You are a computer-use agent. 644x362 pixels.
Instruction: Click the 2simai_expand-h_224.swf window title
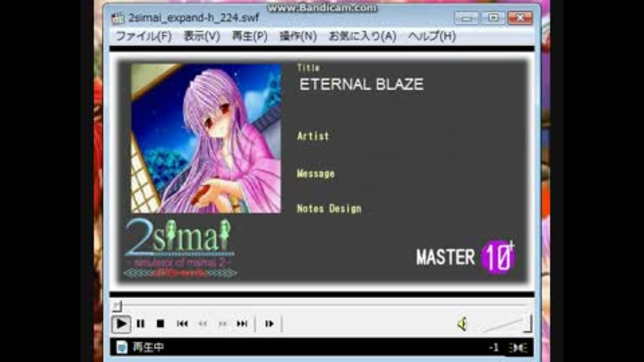[193, 17]
